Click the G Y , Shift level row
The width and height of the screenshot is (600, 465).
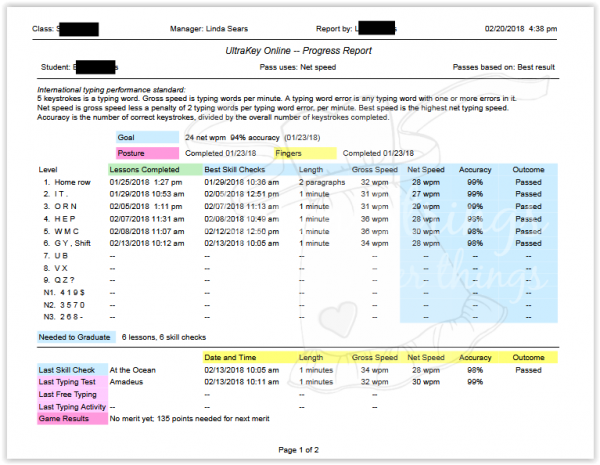coord(76,242)
